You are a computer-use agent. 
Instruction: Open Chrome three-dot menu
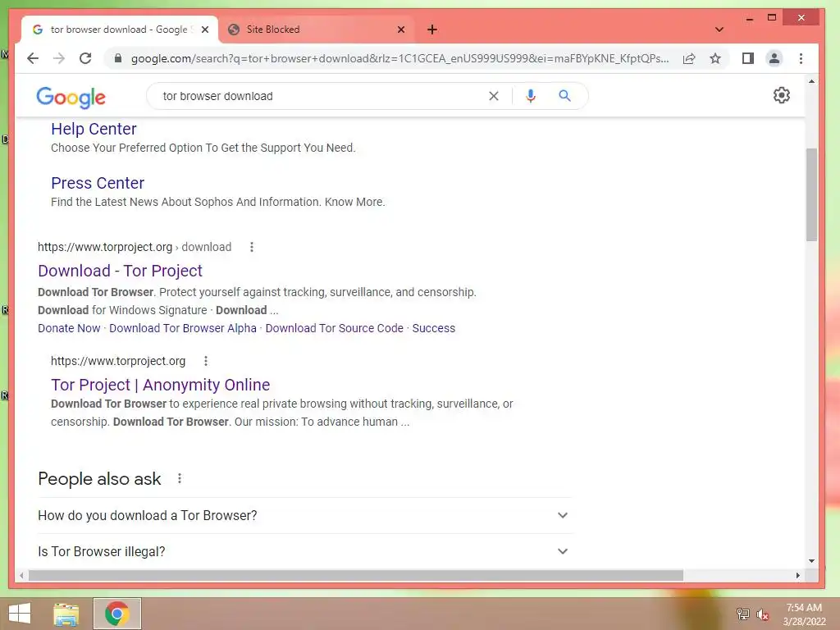(801, 58)
